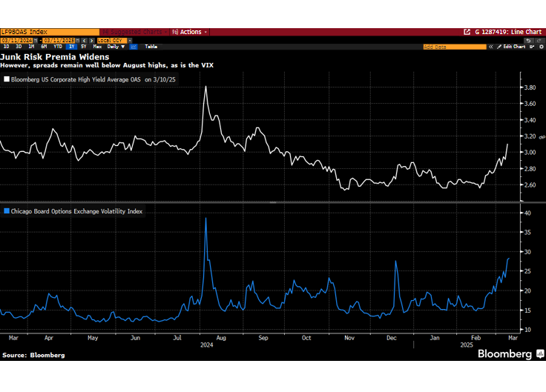546x392 pixels.
Task: Expand the Suggested Charts menu
Action: click(x=134, y=32)
